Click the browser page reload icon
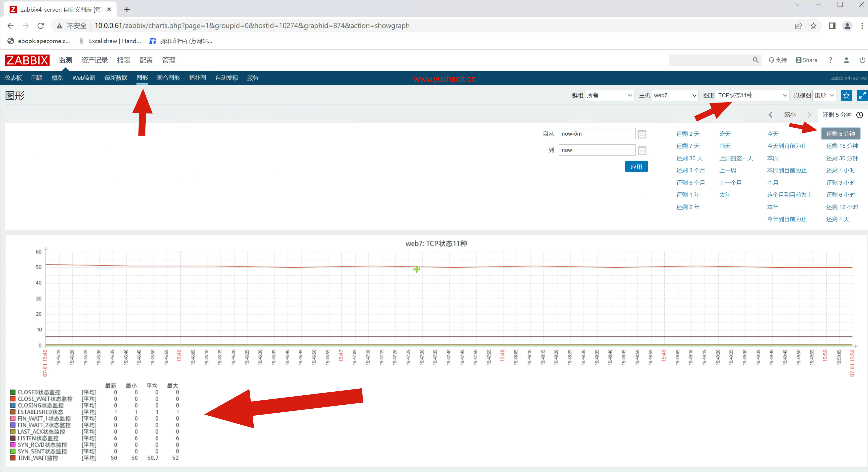 coord(41,26)
